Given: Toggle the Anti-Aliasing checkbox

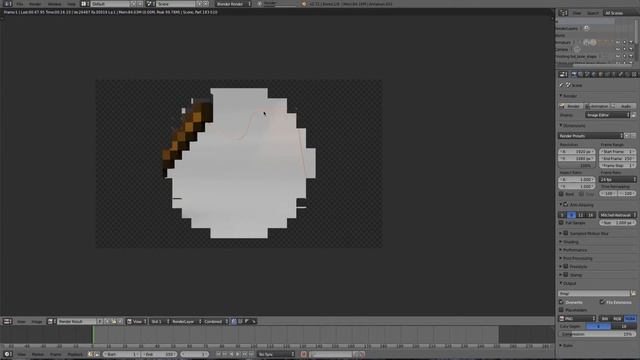Looking at the screenshot, I should (566, 204).
